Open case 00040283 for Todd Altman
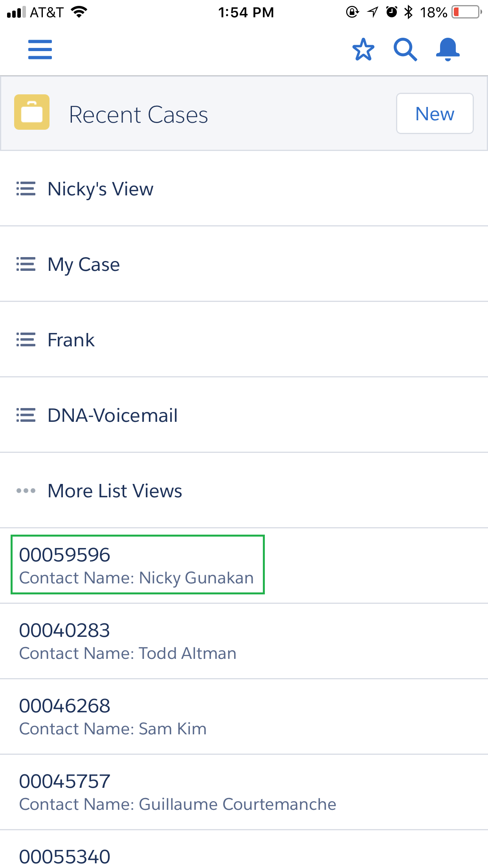Viewport: 488px width, 868px height. (x=128, y=641)
